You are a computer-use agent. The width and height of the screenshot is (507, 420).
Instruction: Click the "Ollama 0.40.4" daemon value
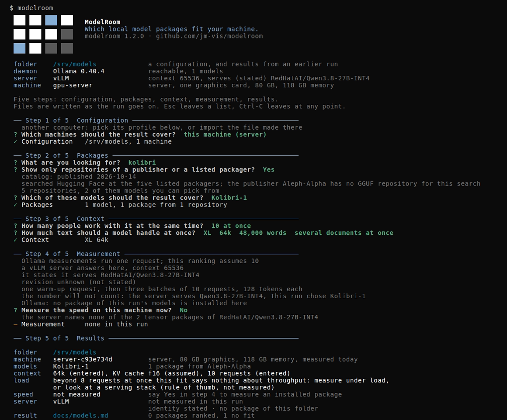[79, 72]
